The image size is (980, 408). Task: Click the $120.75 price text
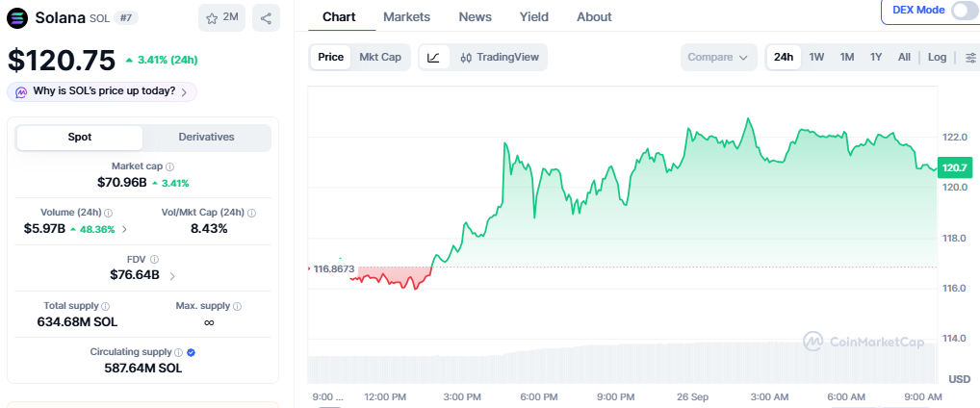(x=62, y=60)
